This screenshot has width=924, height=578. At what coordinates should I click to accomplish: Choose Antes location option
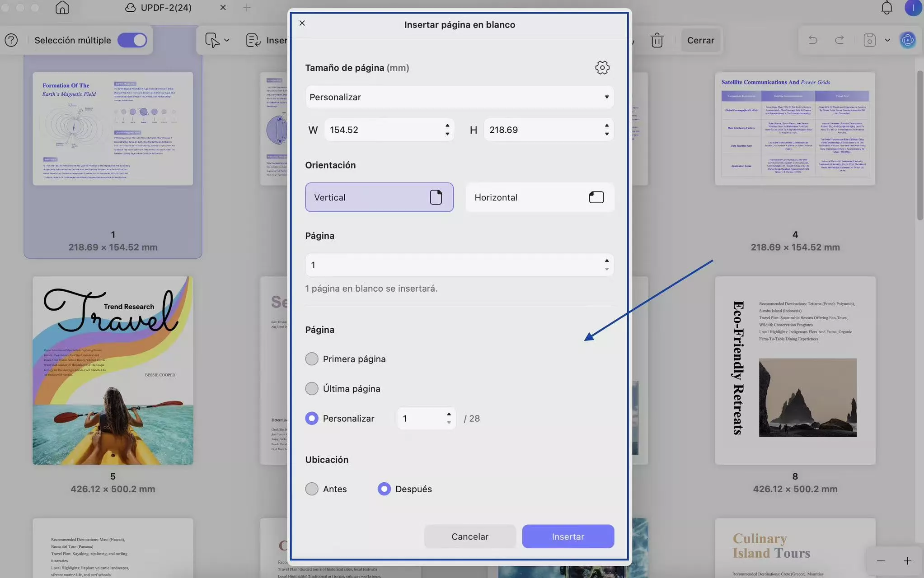tap(312, 489)
